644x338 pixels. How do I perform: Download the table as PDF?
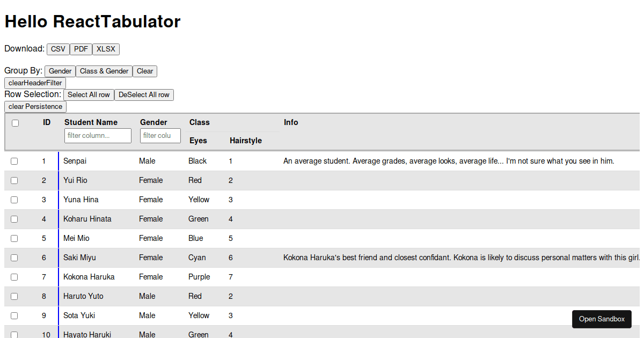pyautogui.click(x=81, y=49)
